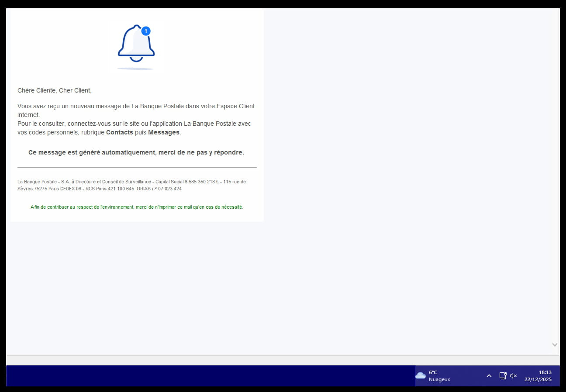Click the line 'Vous avez reçu un nouveau message'
Image resolution: width=566 pixels, height=392 pixels.
[136, 106]
